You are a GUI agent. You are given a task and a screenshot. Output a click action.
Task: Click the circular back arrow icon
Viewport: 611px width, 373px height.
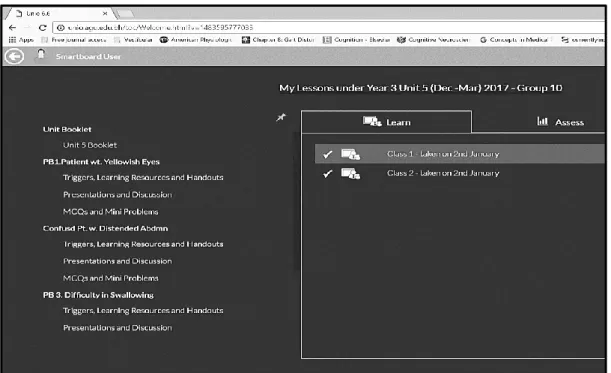pos(14,57)
